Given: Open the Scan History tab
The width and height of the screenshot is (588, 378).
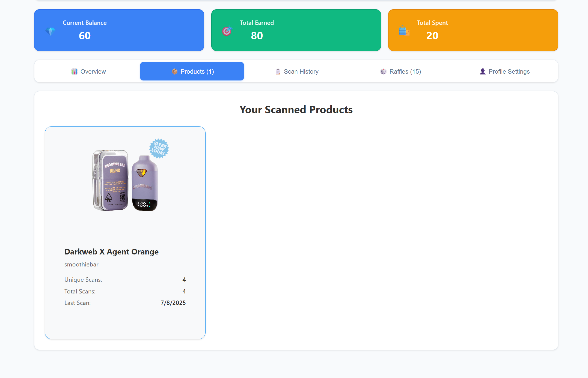Looking at the screenshot, I should point(296,71).
